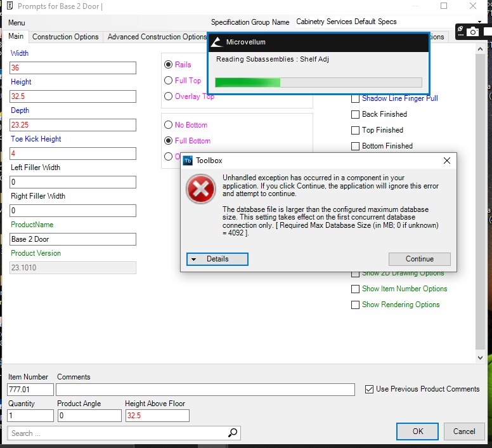
Task: Click the Height Above Floor field
Action: (x=157, y=416)
